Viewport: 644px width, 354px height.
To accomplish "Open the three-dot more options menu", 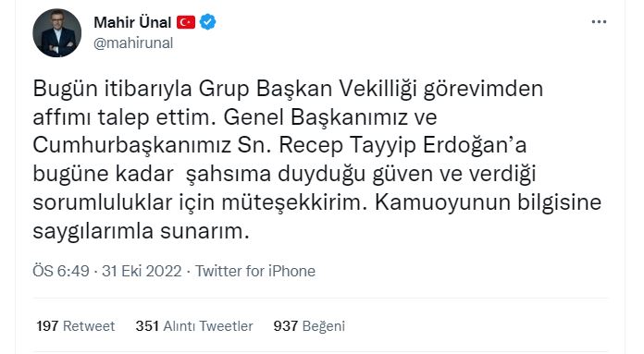I will (x=599, y=22).
